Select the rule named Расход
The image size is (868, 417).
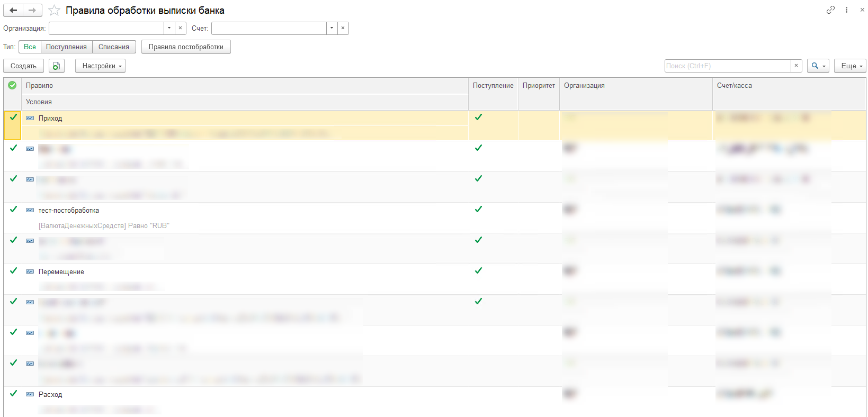point(50,395)
